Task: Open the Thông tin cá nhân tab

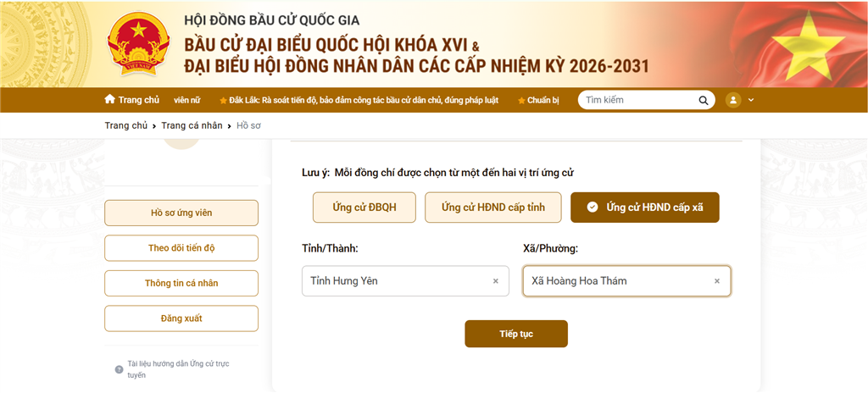Action: tap(181, 283)
